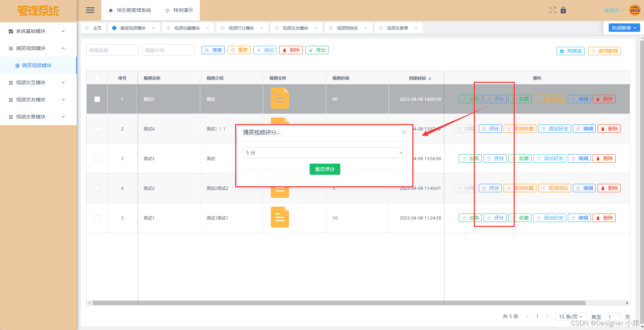The image size is (644, 330).
Task: Sort by the 创建时间 column arrows
Action: (x=430, y=78)
